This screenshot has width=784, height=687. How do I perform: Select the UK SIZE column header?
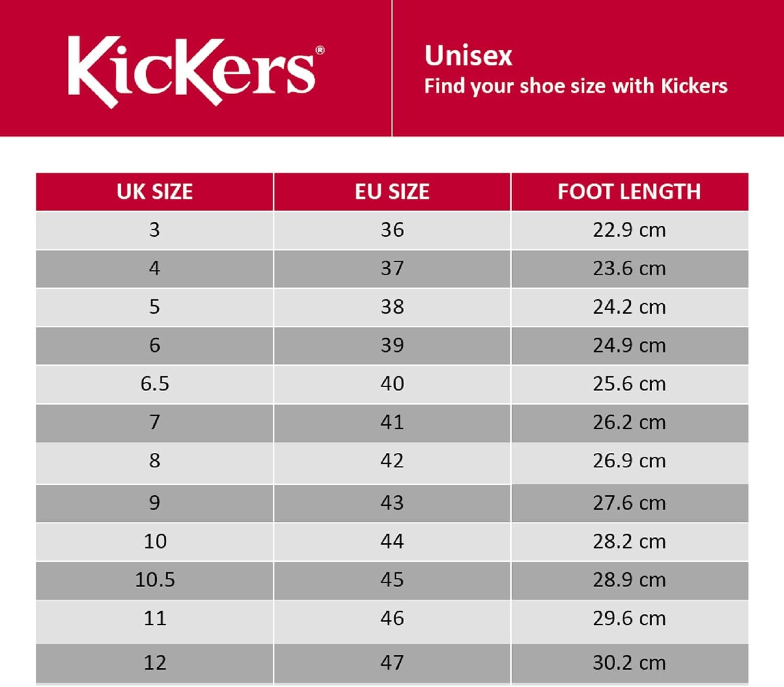point(155,192)
